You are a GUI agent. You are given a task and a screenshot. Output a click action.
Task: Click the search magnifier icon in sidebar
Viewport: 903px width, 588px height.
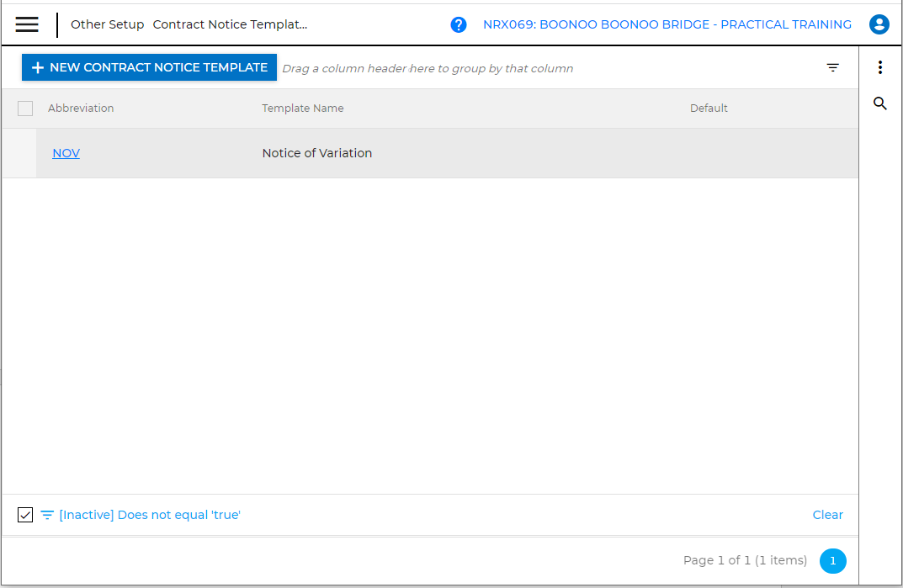point(880,103)
